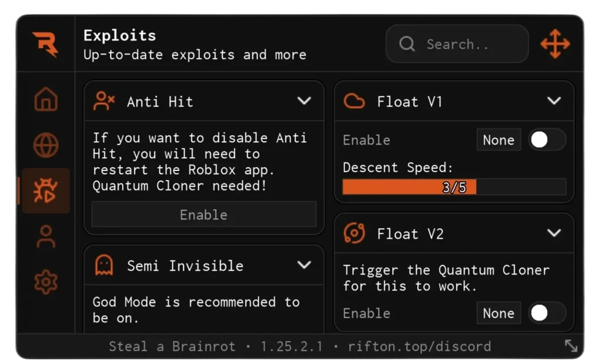
Task: Click the cloud icon on Float V1
Action: (x=354, y=101)
